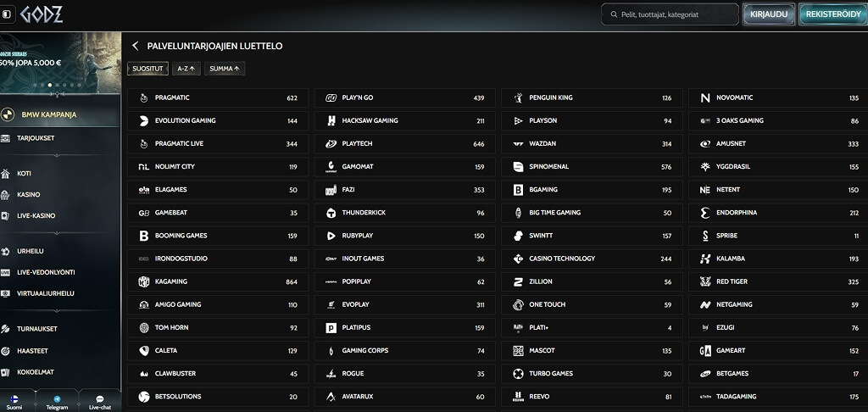Screen dimensions: 868x412
Task: Click the last banner carousel dot
Action: point(79,86)
